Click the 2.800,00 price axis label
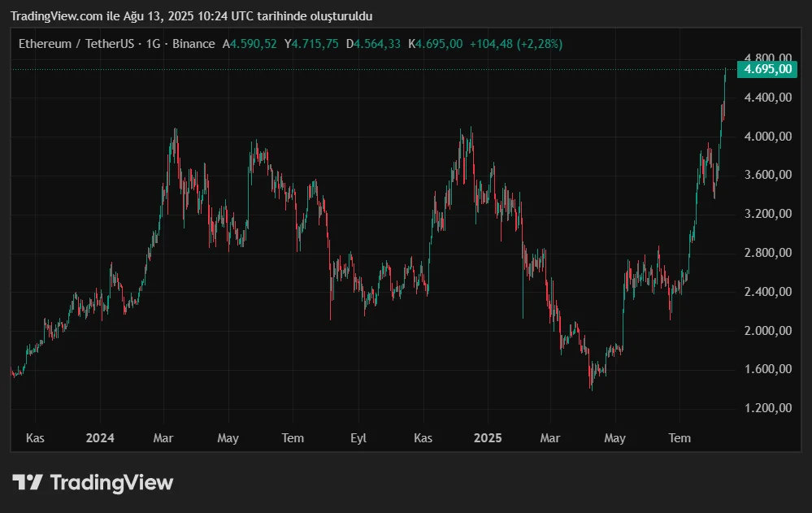The width and height of the screenshot is (812, 513). tap(768, 253)
